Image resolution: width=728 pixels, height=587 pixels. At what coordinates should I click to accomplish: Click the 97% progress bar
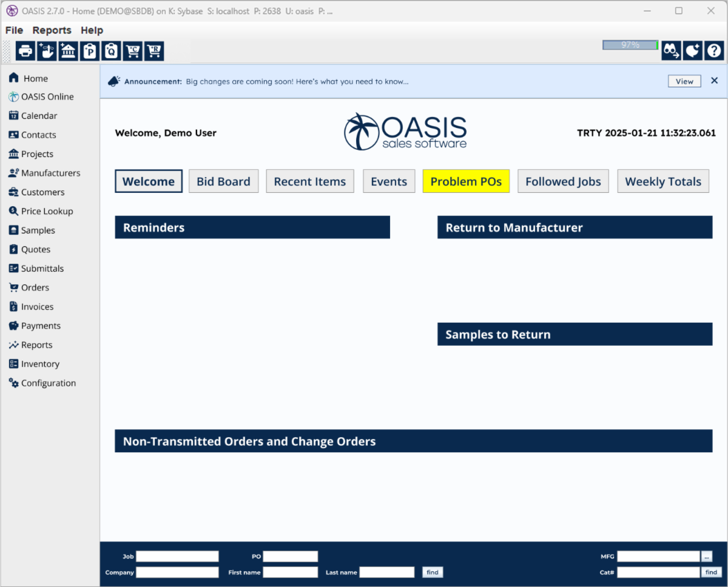point(630,45)
